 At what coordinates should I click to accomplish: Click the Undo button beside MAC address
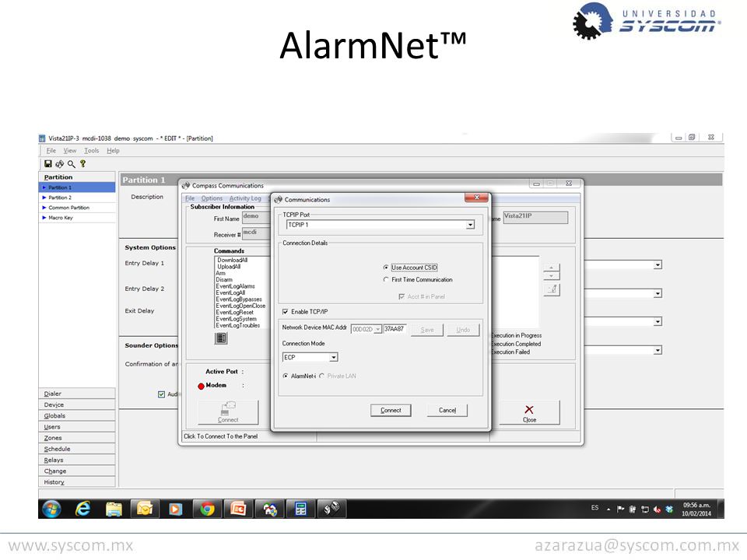(462, 330)
